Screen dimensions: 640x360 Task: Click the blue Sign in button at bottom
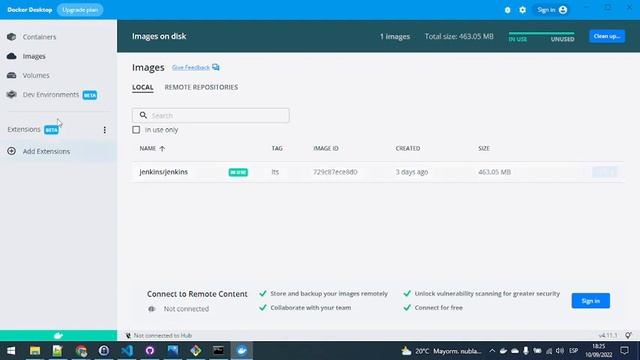tap(591, 301)
